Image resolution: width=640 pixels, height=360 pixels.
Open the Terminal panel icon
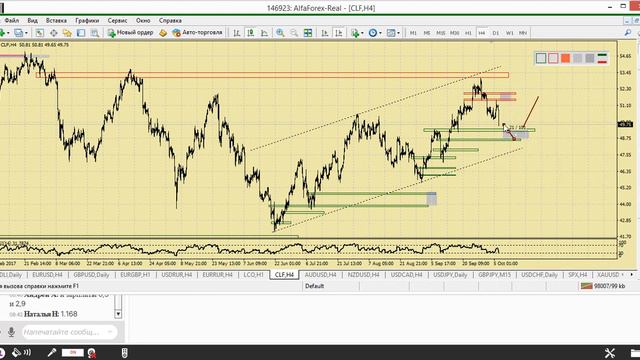[x=81, y=33]
